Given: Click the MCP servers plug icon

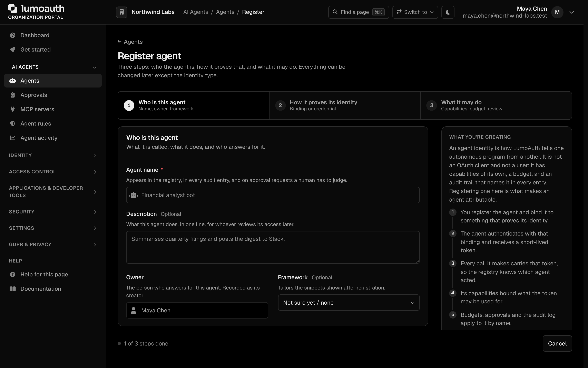Looking at the screenshot, I should pos(13,109).
